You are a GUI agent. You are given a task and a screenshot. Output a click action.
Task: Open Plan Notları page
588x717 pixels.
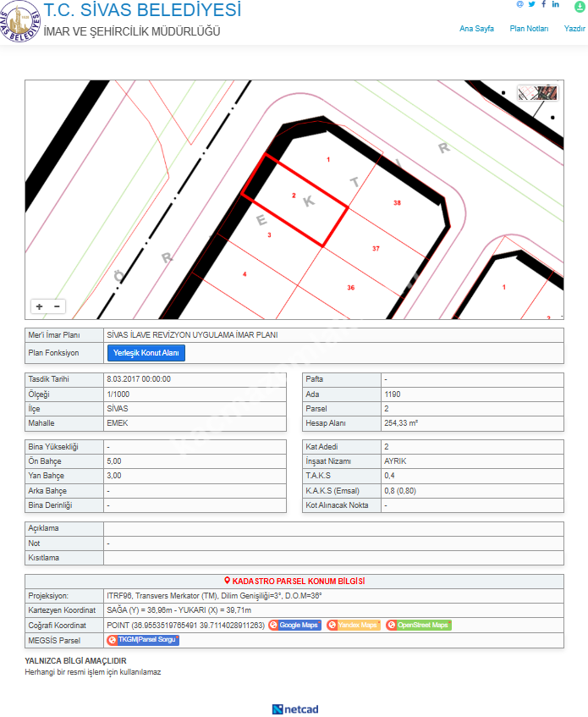[x=529, y=29]
